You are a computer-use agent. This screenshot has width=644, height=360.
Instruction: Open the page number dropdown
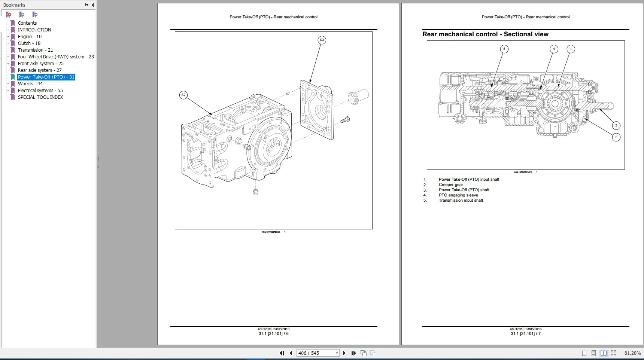coord(336,353)
